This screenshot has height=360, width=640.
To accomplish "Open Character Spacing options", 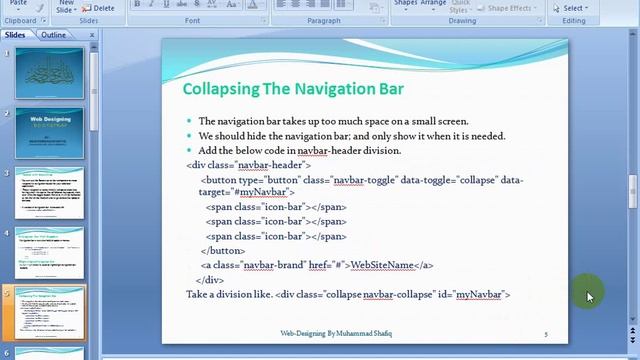I will tap(212, 4).
